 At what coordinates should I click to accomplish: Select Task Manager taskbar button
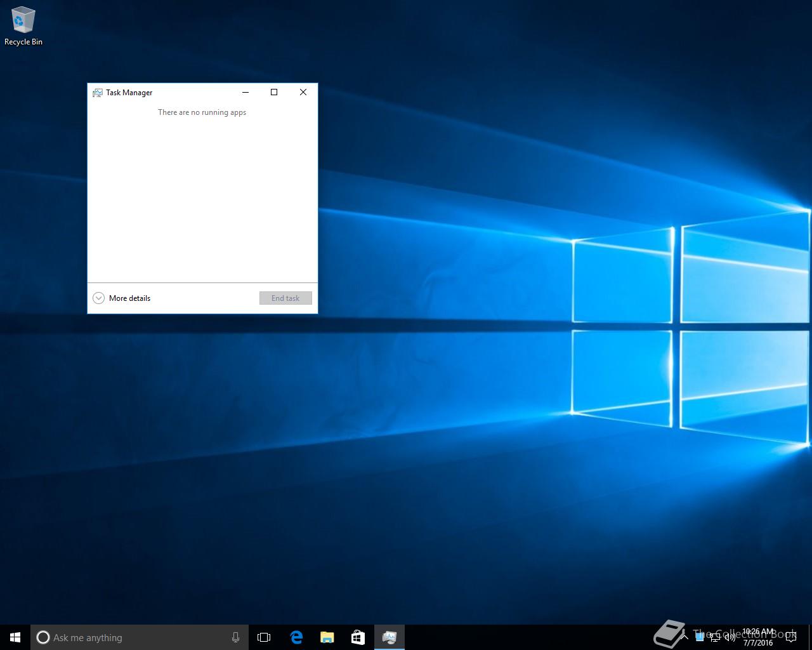[389, 637]
